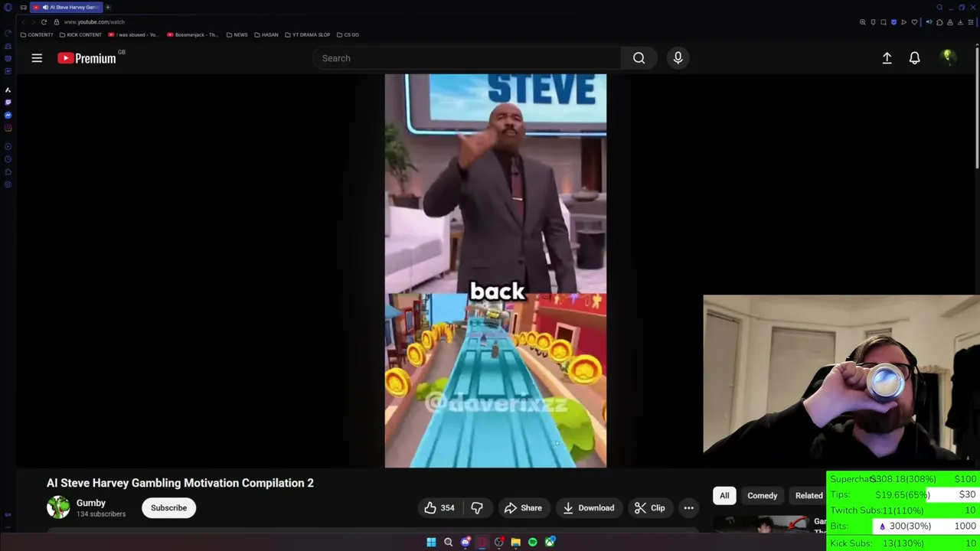The image size is (980, 551).
Task: Open the 'I was abused' bookmark
Action: pyautogui.click(x=133, y=34)
